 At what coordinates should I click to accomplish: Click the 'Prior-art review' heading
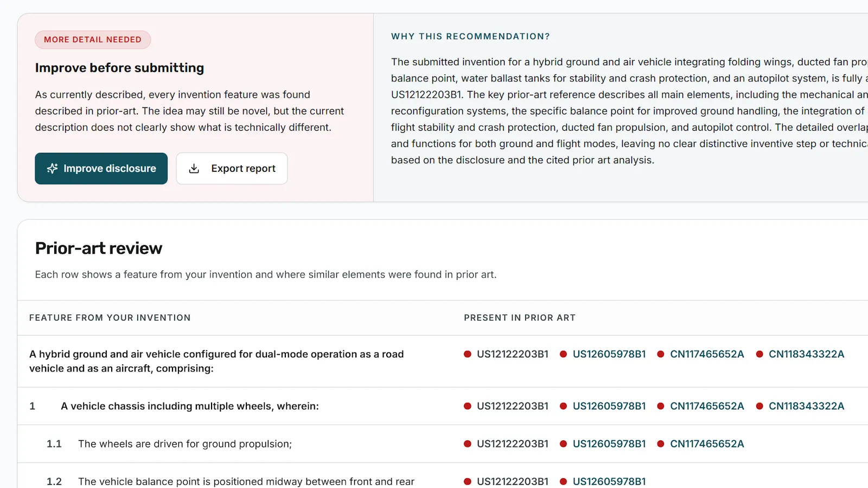click(99, 248)
